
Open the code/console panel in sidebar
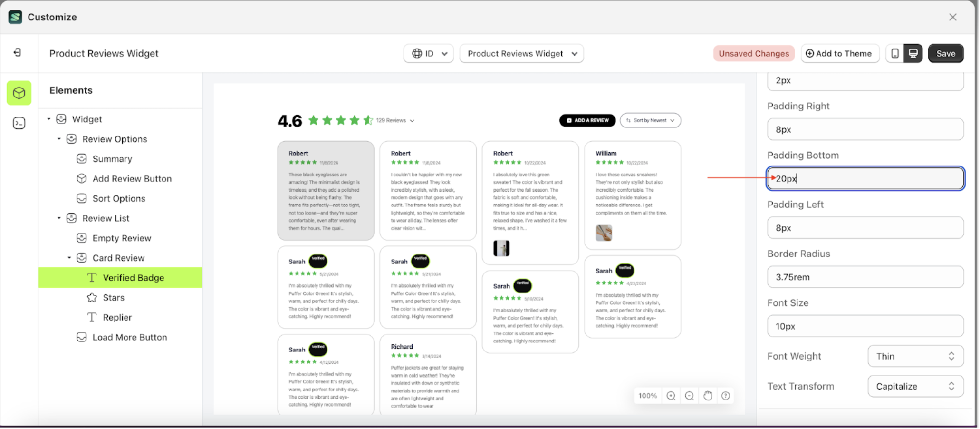pyautogui.click(x=19, y=123)
